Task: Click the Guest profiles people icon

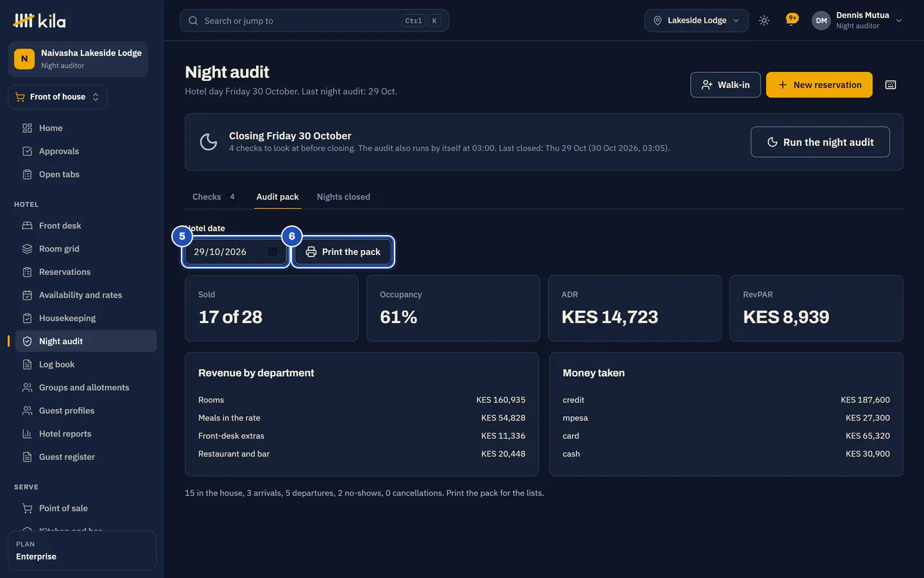Action: 27,411
